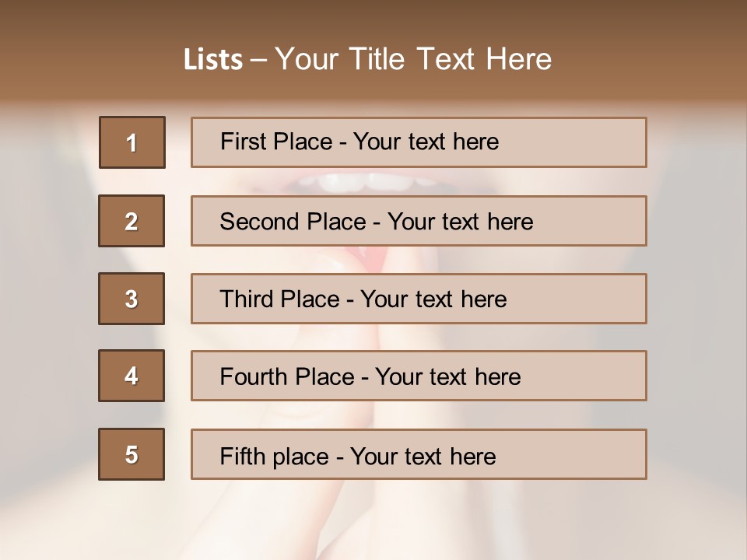
Task: Select the First Place text bar
Action: point(419,142)
